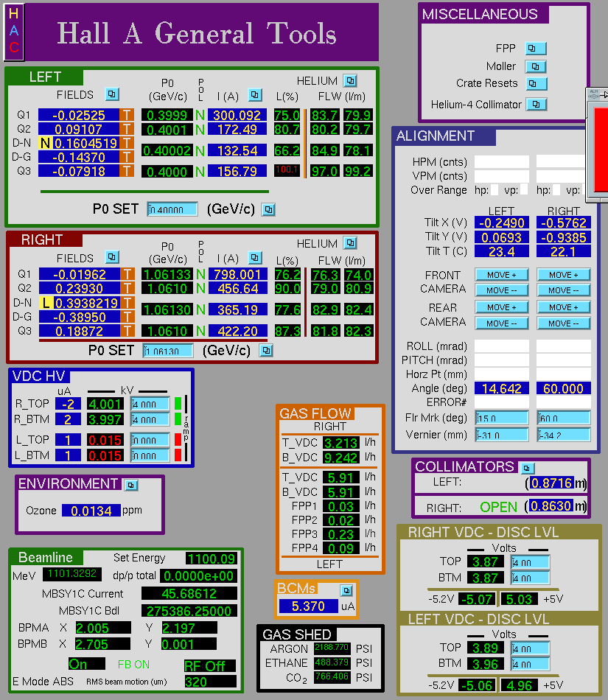Open LEFT spectrometer FIELDS display button
The width and height of the screenshot is (608, 700).
(x=112, y=94)
